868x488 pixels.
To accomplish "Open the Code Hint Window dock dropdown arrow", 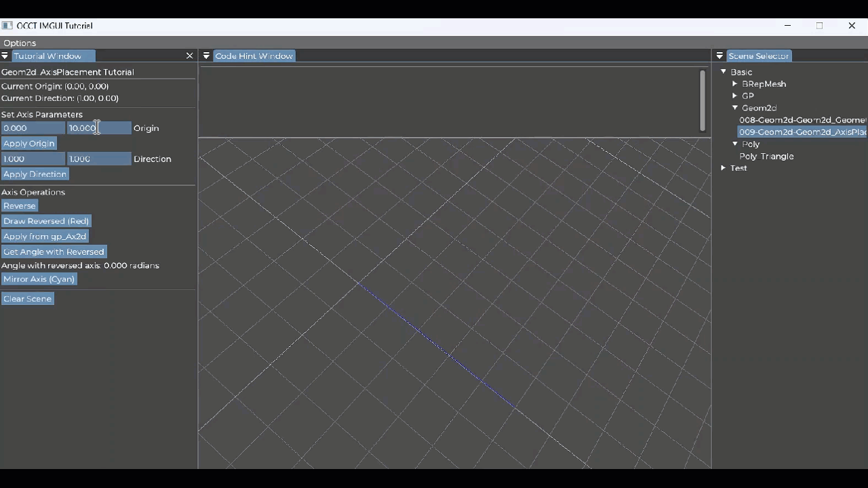I will [x=206, y=56].
